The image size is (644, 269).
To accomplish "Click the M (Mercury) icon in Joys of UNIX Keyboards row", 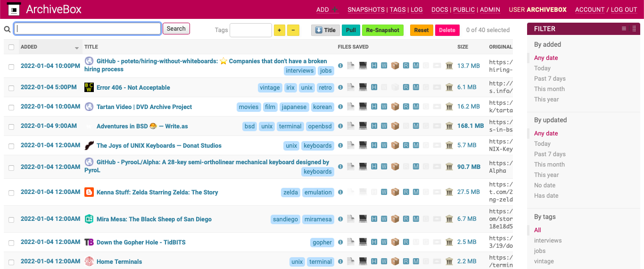I will pyautogui.click(x=416, y=145).
